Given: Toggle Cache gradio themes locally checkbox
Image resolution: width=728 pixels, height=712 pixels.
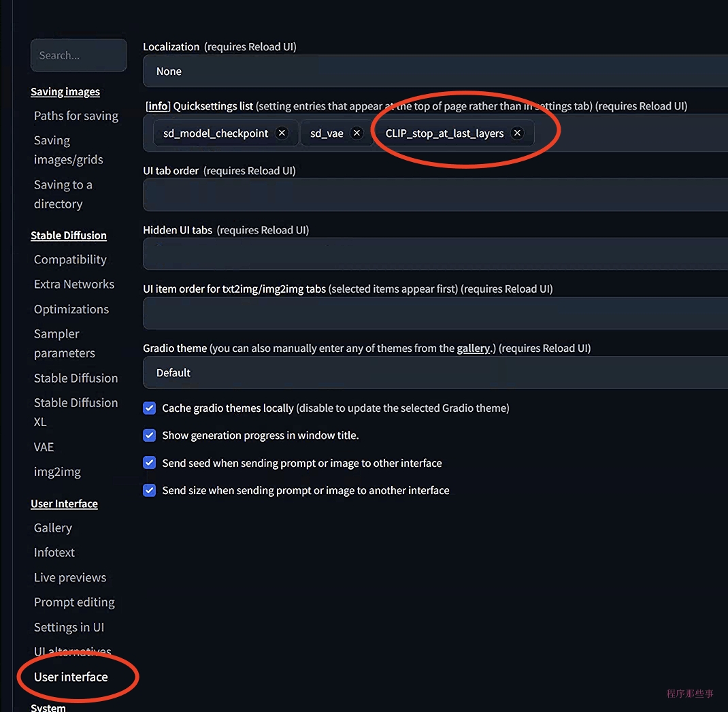Looking at the screenshot, I should 150,408.
